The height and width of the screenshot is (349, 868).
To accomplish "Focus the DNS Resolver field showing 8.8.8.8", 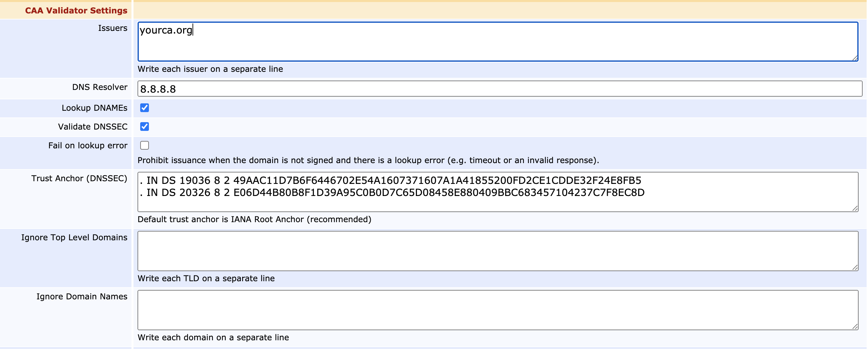I will coord(499,89).
